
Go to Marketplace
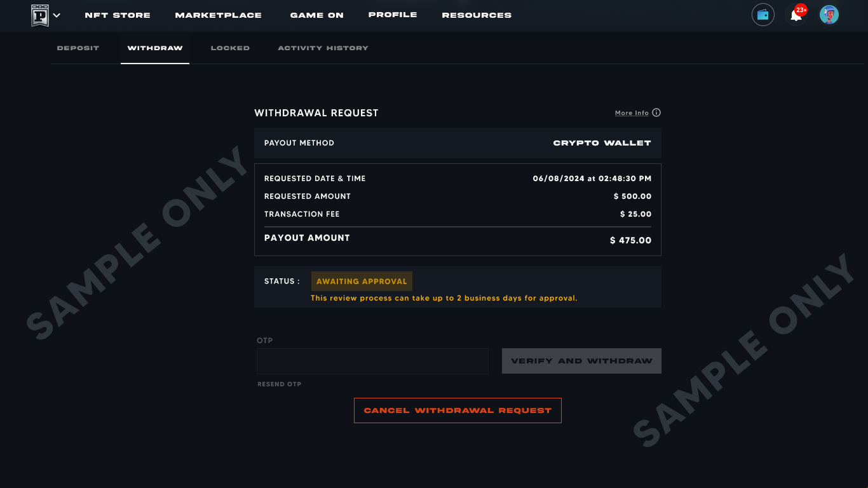point(218,15)
